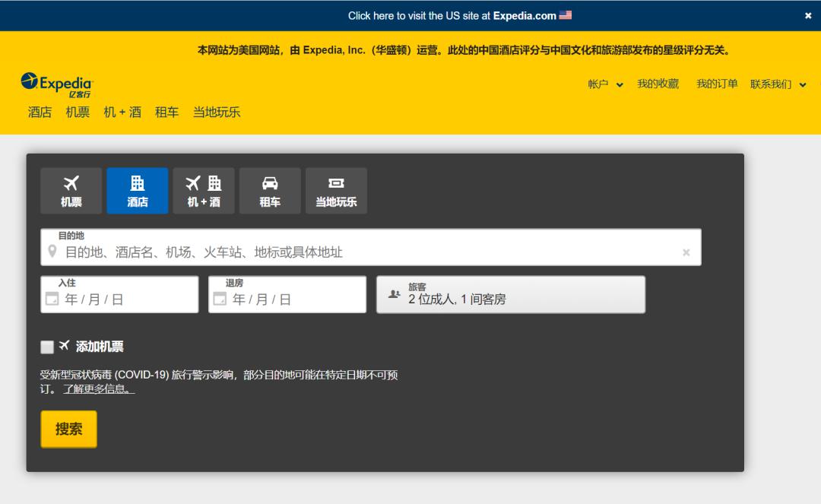821x504 pixels.
Task: Click the US flag icon in top banner
Action: pos(566,15)
